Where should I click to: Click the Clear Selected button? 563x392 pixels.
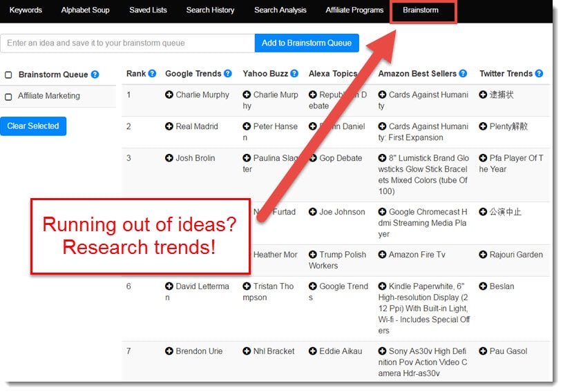point(33,126)
